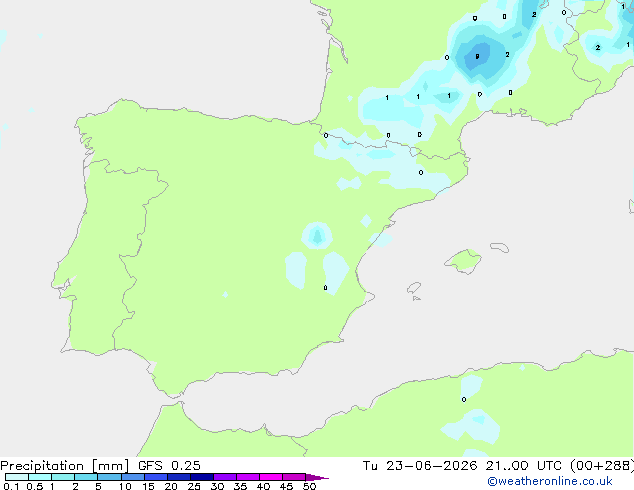Select the 35–40 mm legend swatch
Viewport: 634px width, 490px height.
pos(248,477)
